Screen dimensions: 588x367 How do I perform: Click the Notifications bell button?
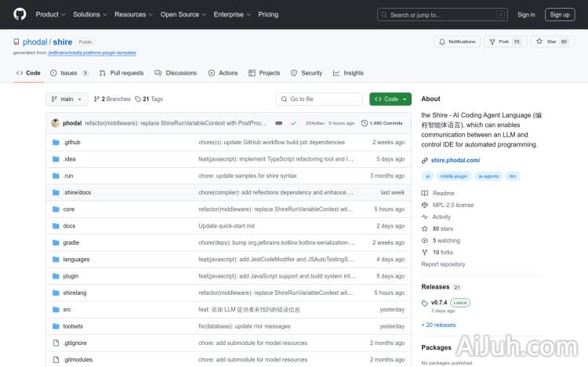coord(456,42)
